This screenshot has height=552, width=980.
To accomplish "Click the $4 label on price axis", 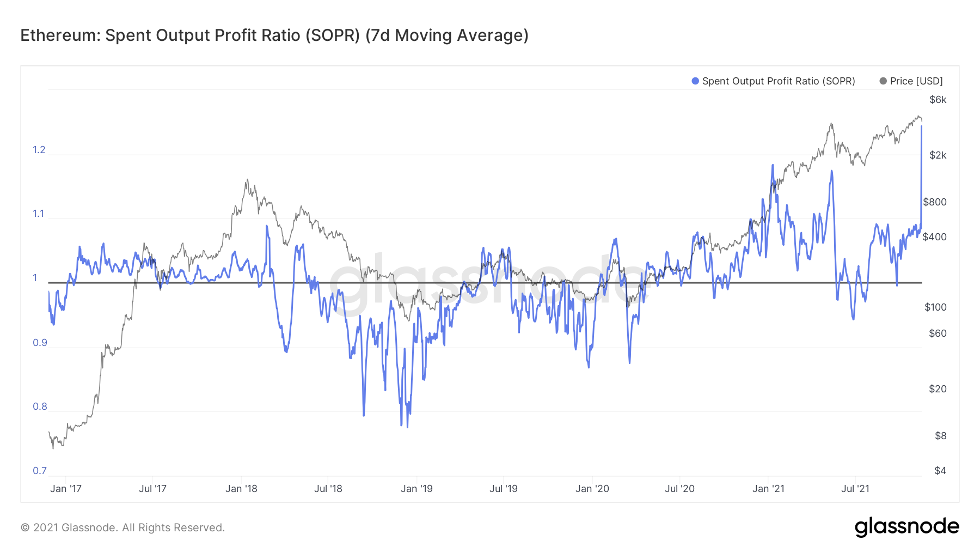I will tap(940, 471).
